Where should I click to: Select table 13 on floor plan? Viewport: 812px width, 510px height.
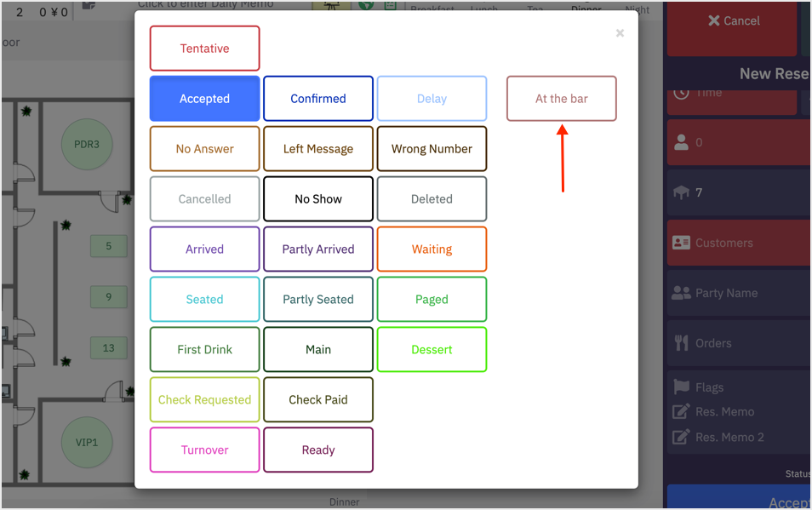(x=108, y=348)
